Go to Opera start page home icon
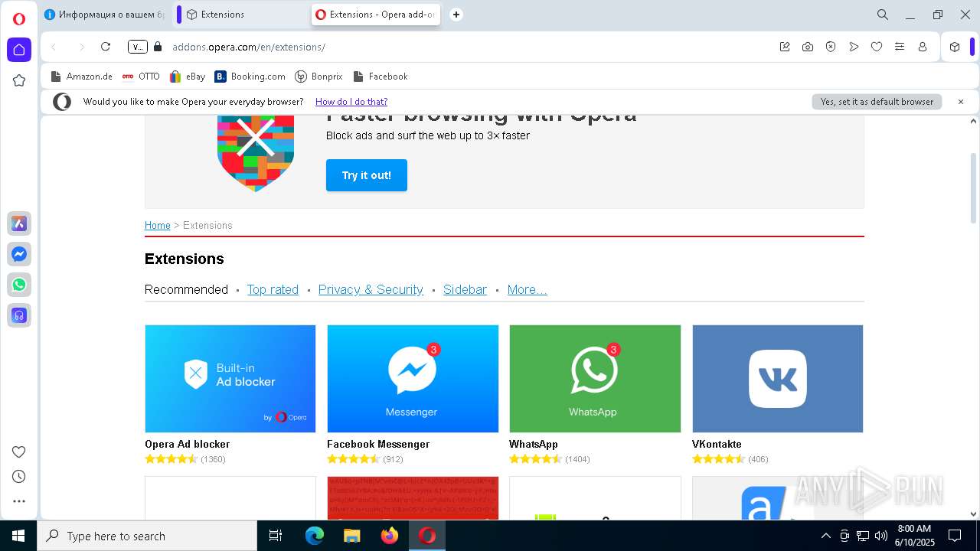This screenshot has width=980, height=551. 19,50
